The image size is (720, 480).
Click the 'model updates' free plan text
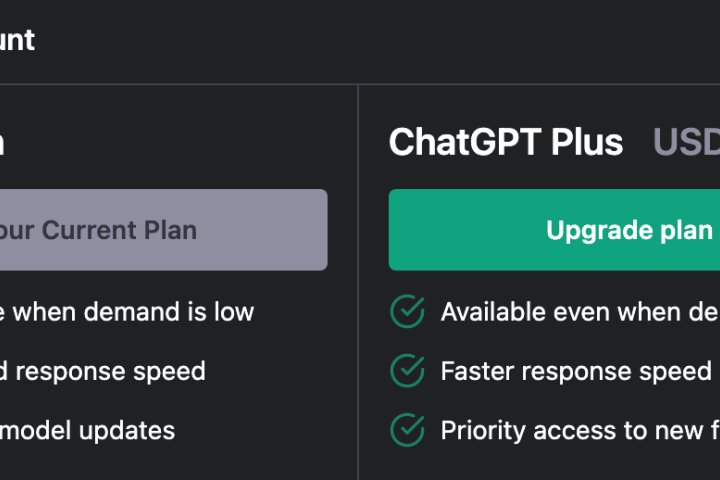[88, 431]
